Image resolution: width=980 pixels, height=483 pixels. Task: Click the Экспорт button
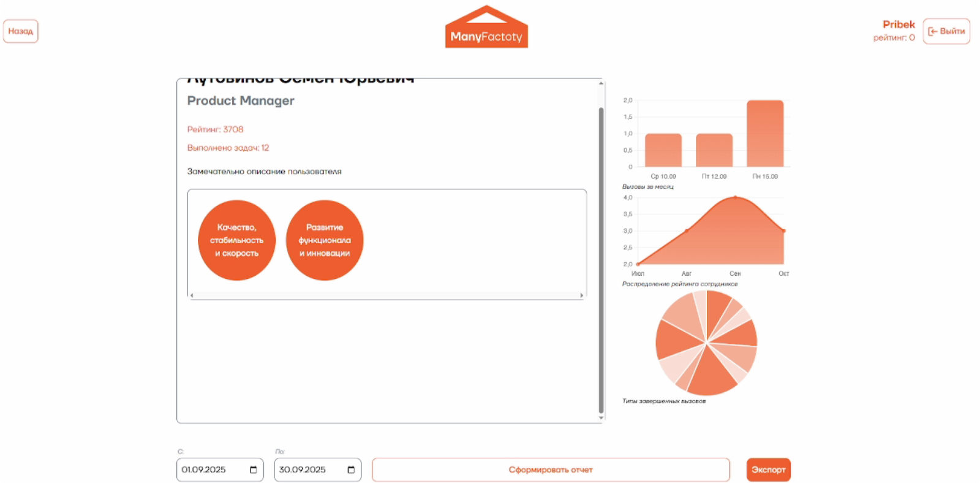(769, 470)
